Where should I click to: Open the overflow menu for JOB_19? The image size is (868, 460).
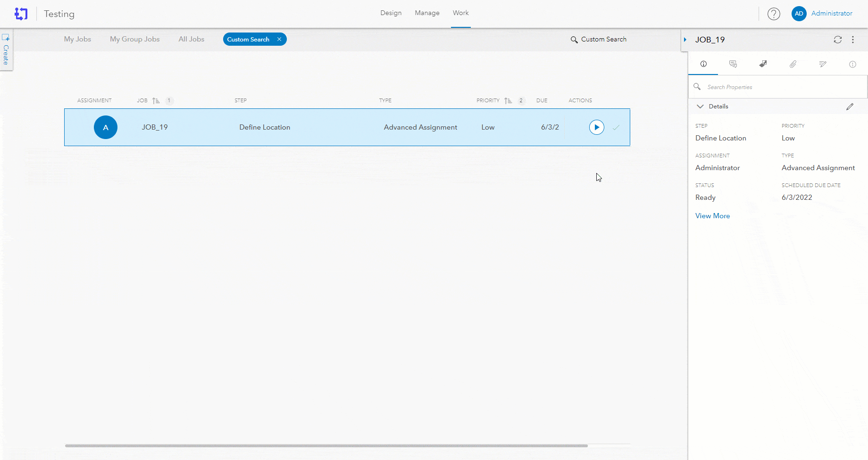(x=853, y=40)
